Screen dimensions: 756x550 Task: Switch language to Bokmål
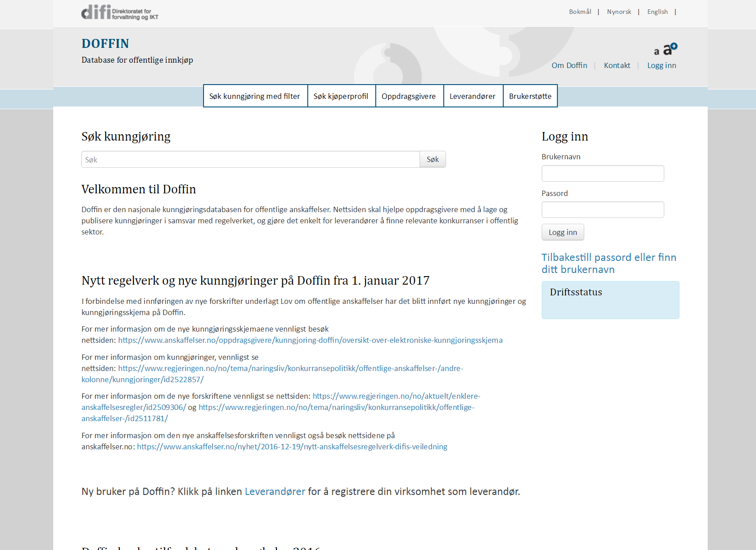(580, 12)
